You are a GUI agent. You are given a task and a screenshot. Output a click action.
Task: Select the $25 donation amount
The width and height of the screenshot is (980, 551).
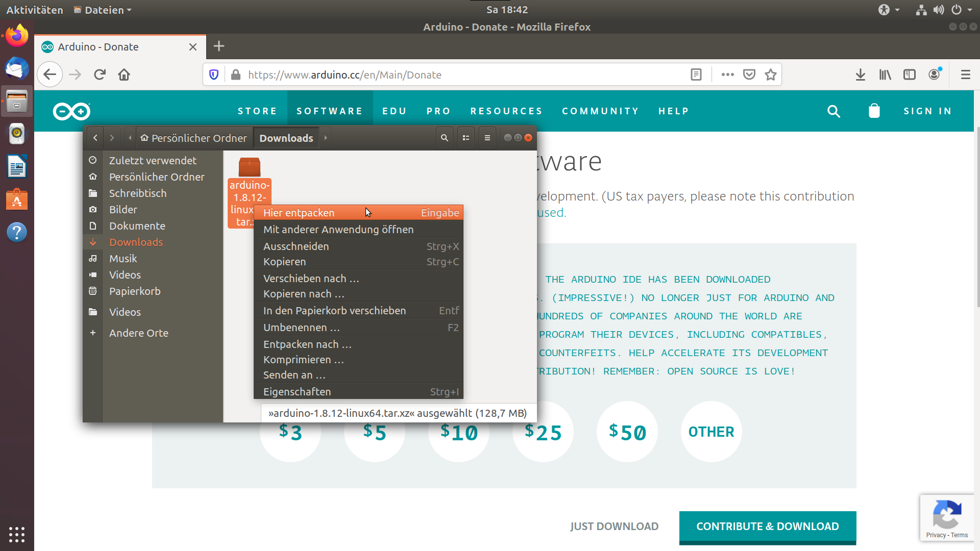point(543,432)
